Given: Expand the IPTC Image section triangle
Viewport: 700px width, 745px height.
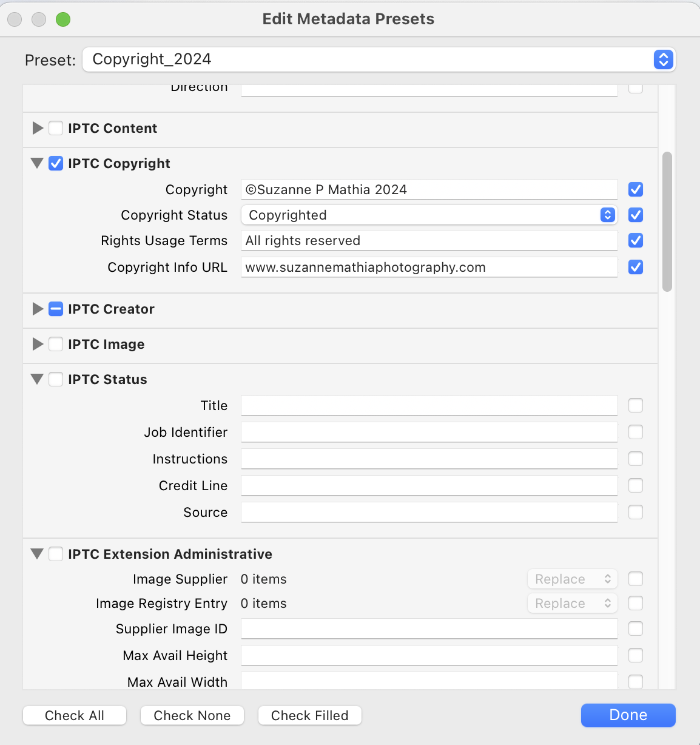Looking at the screenshot, I should (38, 344).
